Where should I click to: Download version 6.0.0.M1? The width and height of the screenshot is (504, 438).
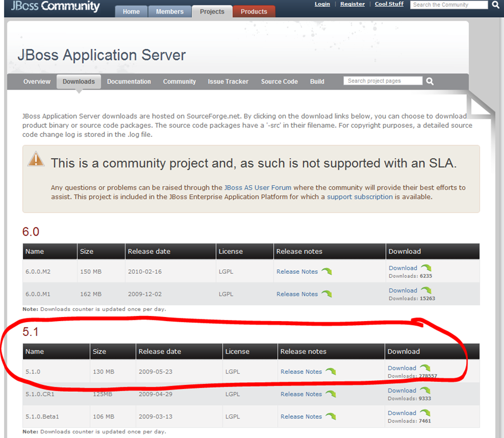[403, 291]
